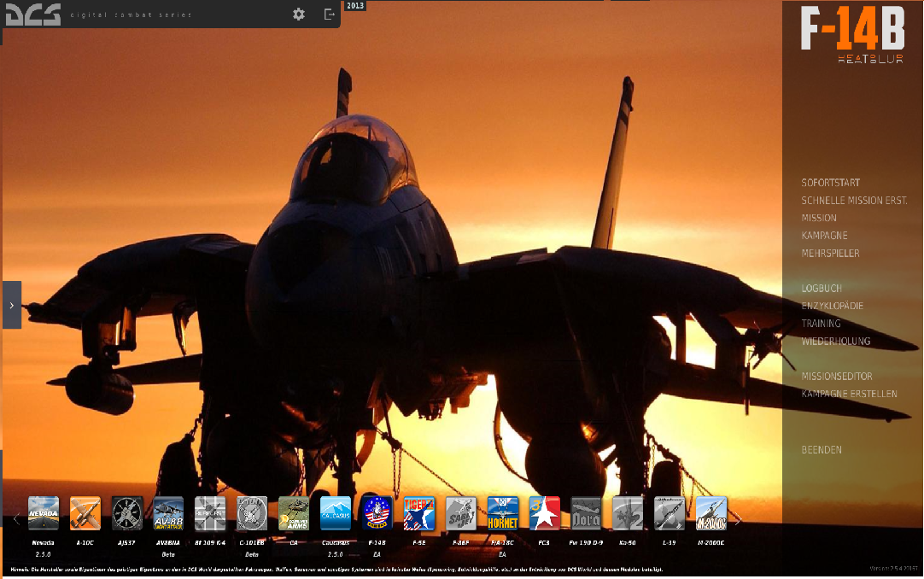Screen dimensions: 924x579
Task: Expand the left side panel arrow
Action: (x=12, y=305)
